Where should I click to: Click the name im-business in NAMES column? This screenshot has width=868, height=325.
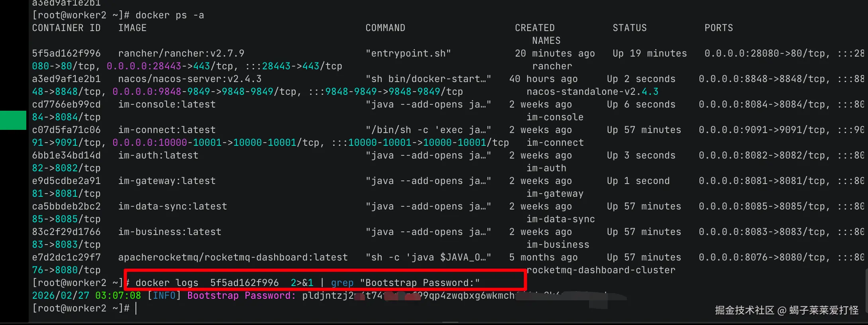pos(558,245)
